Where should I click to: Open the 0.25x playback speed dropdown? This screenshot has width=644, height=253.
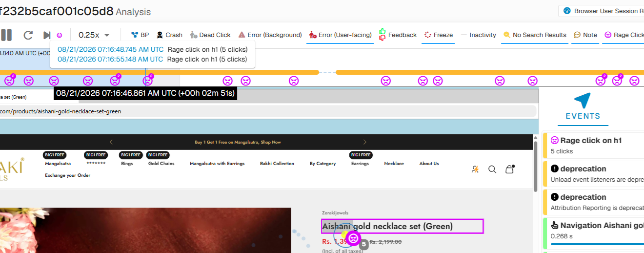pos(94,35)
